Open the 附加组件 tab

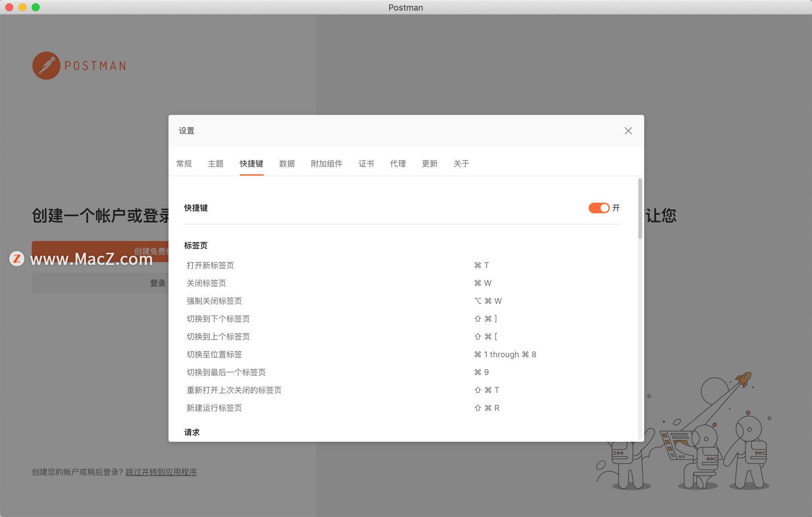tap(326, 164)
